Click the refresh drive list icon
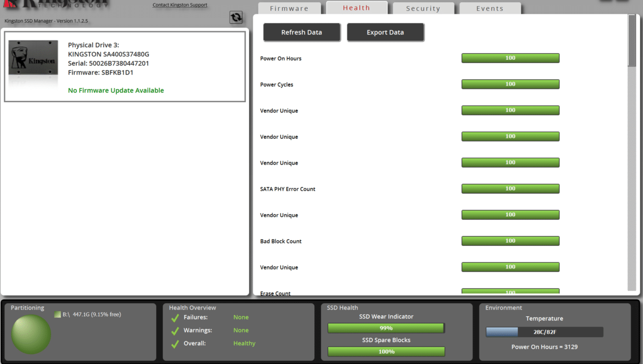The image size is (643, 364). 236,17
